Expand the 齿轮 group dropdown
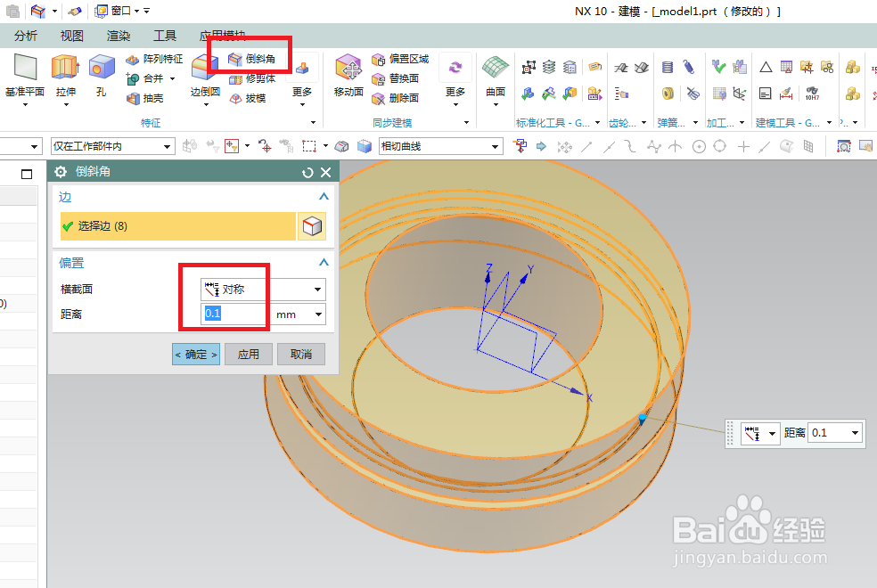 click(x=643, y=122)
